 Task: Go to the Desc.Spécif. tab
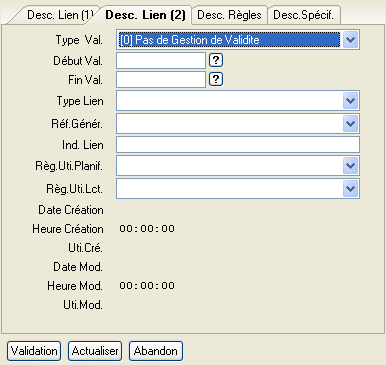(x=303, y=15)
